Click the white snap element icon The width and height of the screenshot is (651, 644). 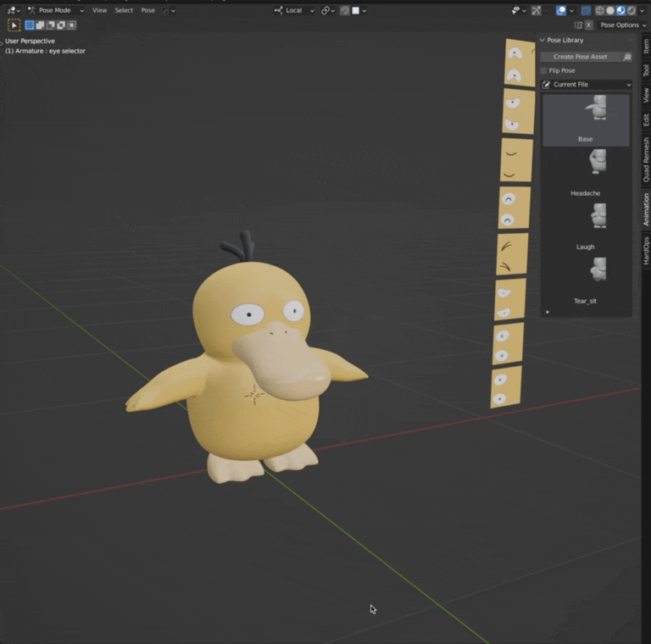356,11
